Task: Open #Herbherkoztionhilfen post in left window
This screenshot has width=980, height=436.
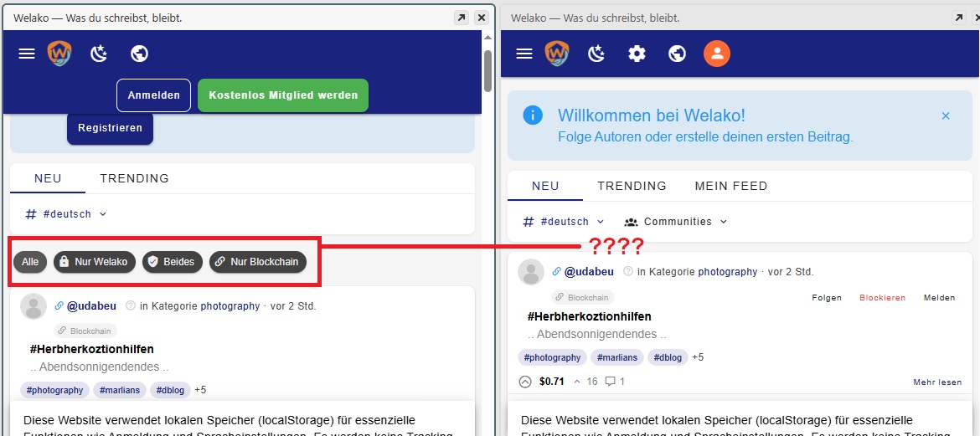Action: coord(91,349)
